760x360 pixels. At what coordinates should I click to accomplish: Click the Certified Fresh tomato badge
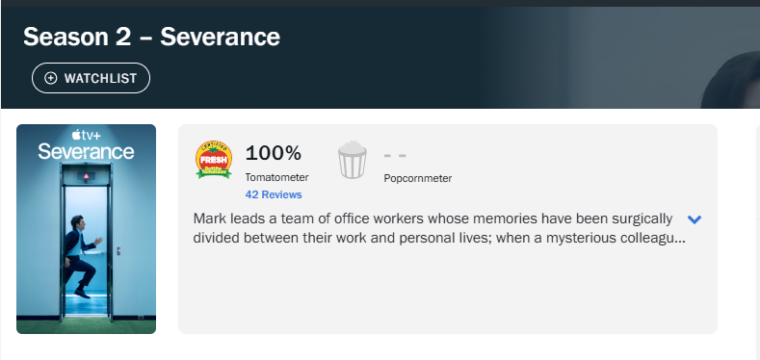[x=214, y=160]
